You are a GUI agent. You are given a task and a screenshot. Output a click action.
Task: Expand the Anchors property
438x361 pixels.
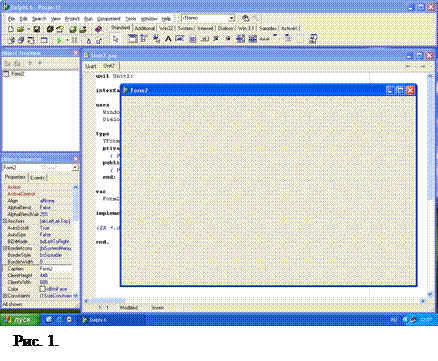(5, 221)
